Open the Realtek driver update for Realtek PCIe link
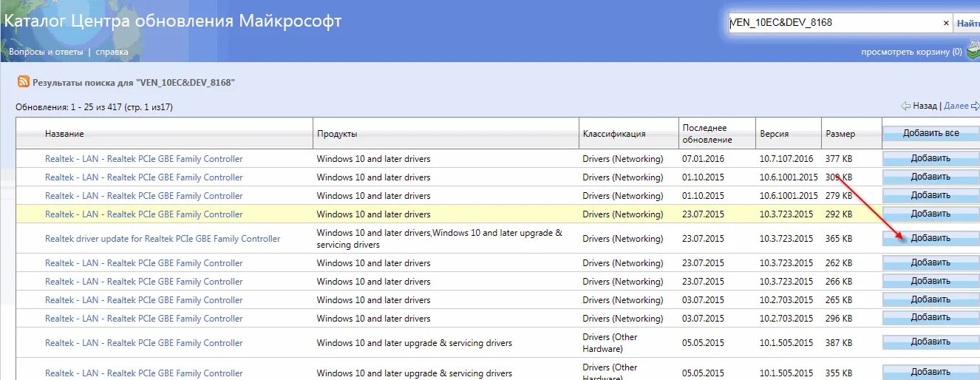 click(x=163, y=239)
